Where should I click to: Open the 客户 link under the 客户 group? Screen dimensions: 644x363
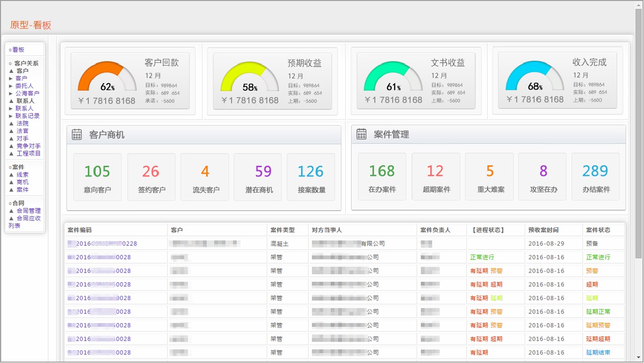point(21,78)
